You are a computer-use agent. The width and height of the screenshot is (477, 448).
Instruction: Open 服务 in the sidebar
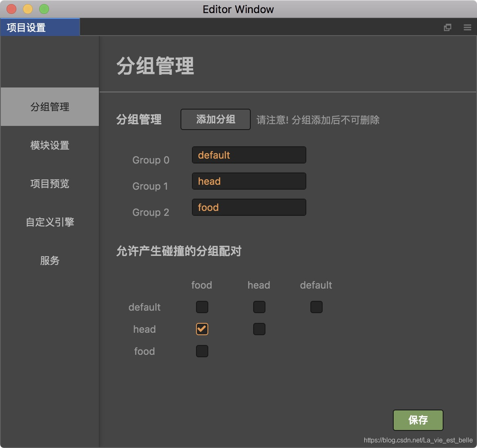(49, 260)
